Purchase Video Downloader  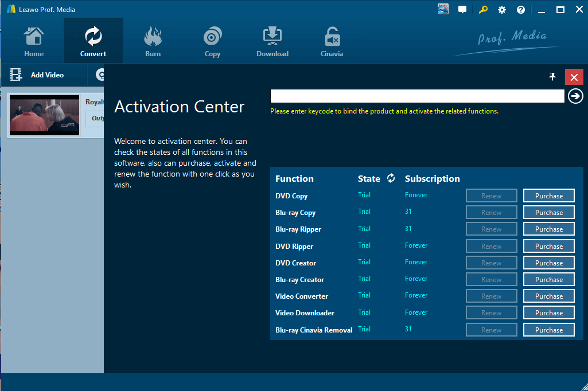pyautogui.click(x=549, y=312)
